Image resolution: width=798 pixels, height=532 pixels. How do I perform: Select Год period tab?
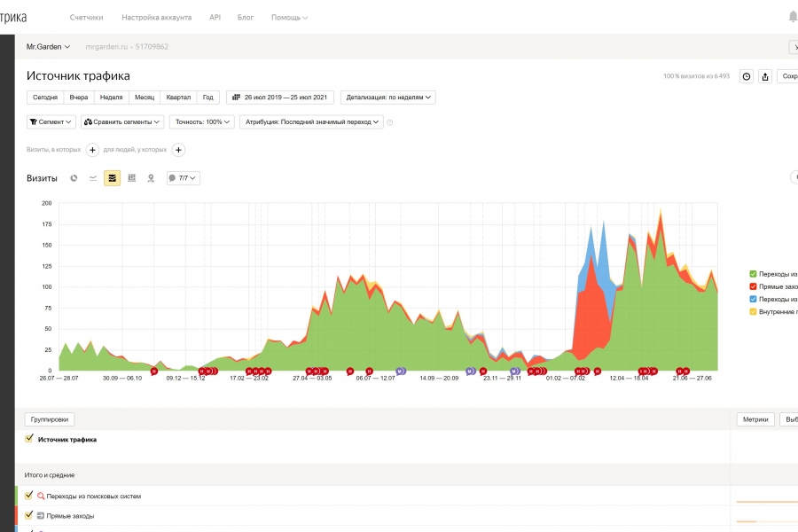pyautogui.click(x=208, y=98)
